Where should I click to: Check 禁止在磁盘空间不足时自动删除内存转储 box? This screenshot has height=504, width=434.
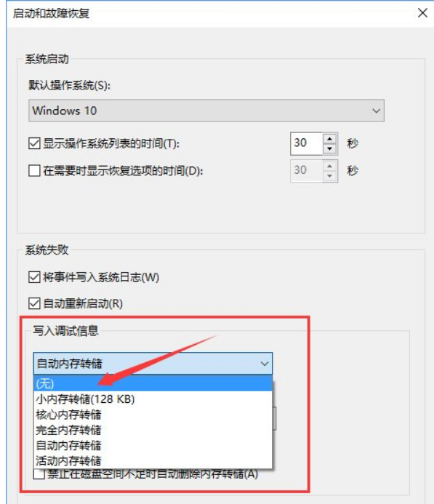pos(39,474)
